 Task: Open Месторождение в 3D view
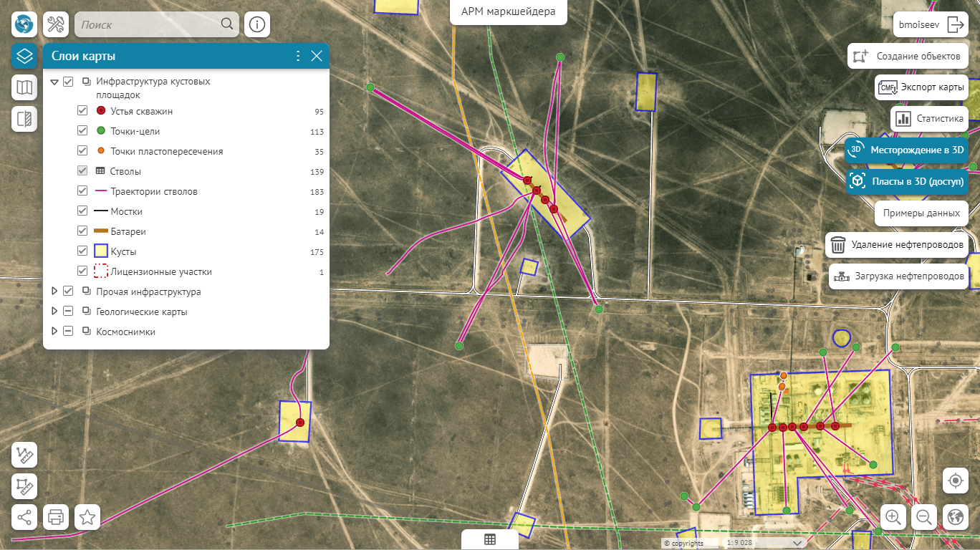[x=907, y=150]
